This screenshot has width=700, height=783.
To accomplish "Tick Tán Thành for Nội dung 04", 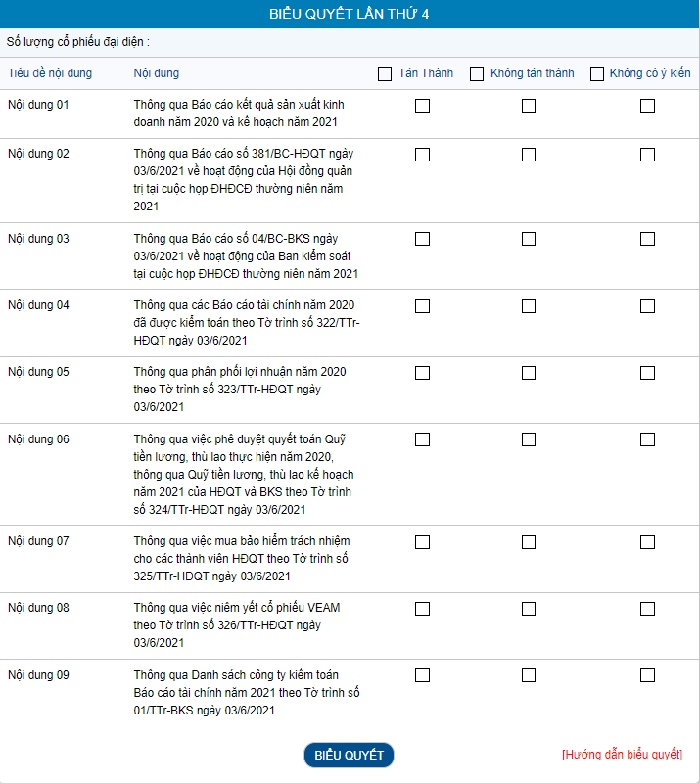I will click(x=422, y=306).
